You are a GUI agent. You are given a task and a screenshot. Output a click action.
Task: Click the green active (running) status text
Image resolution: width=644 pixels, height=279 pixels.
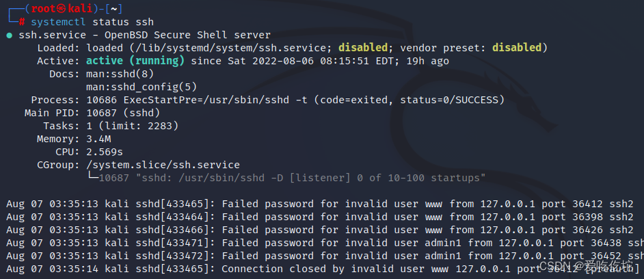pos(135,61)
